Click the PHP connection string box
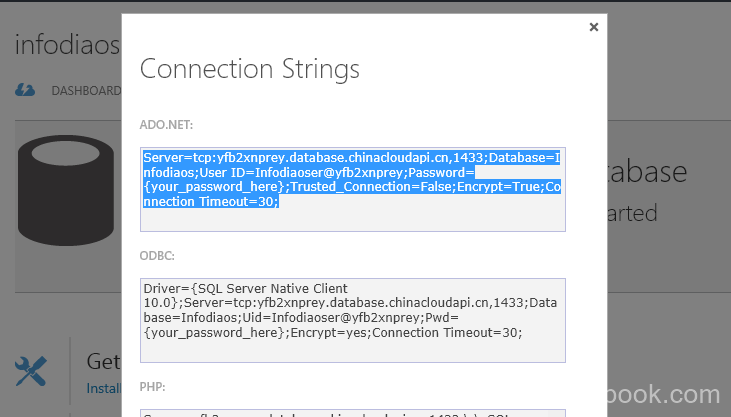The image size is (731, 417). coord(352,412)
